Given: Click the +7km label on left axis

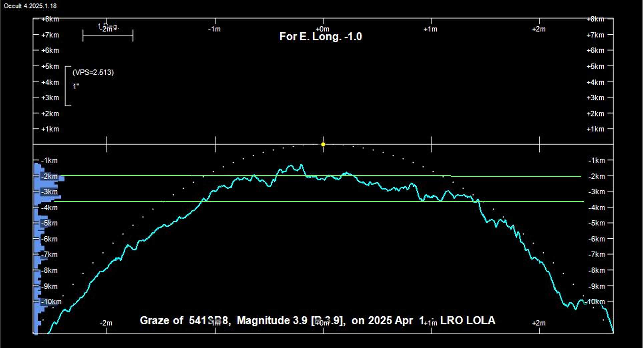Looking at the screenshot, I should (50, 35).
